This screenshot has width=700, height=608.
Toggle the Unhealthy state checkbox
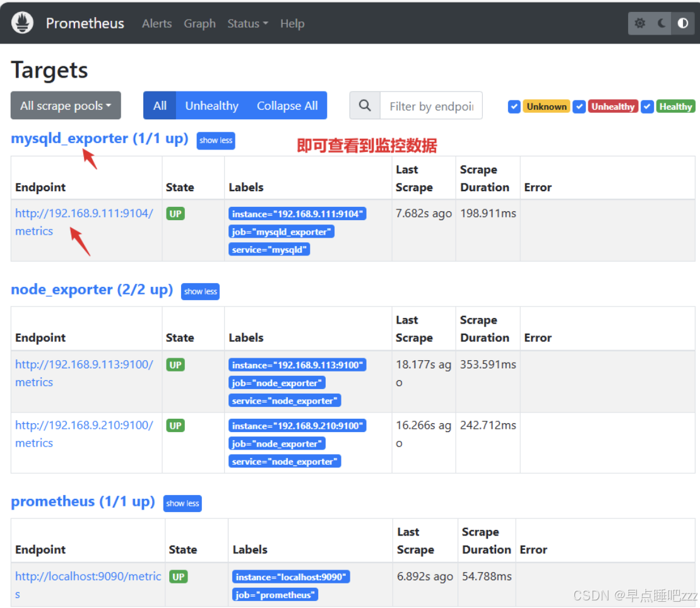click(x=579, y=107)
